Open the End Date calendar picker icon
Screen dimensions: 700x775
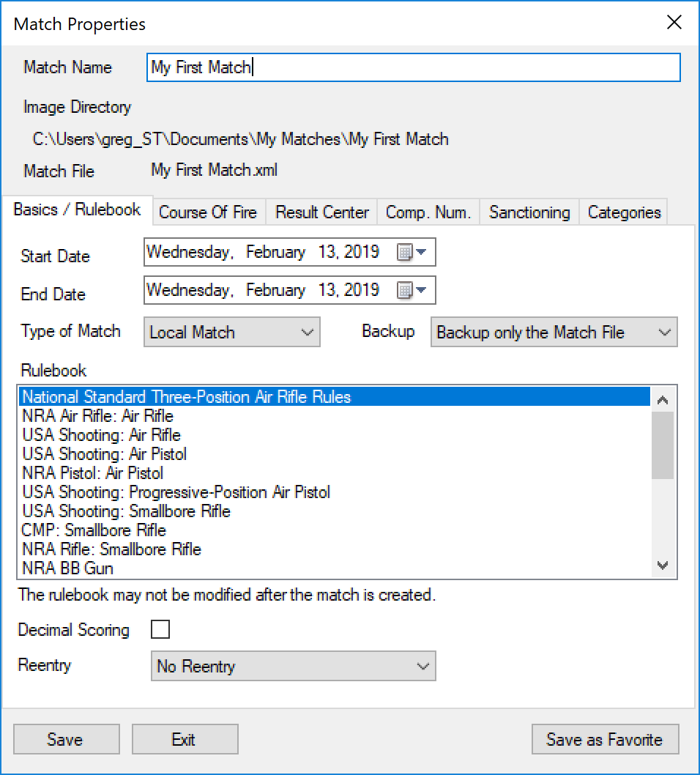tap(411, 291)
